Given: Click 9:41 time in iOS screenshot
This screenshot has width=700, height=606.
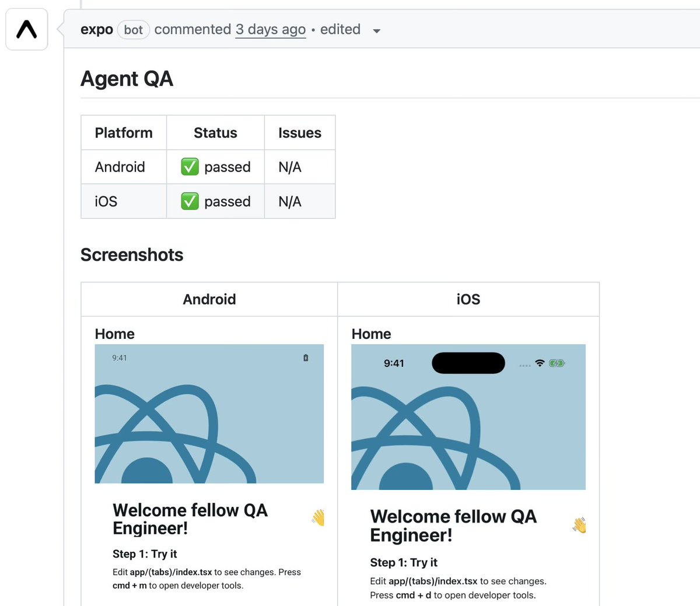Looking at the screenshot, I should [x=394, y=363].
